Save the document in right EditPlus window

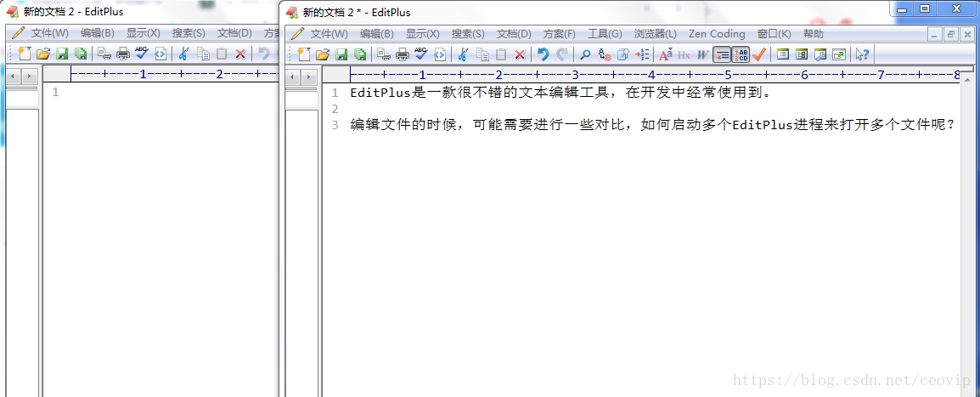pyautogui.click(x=341, y=54)
